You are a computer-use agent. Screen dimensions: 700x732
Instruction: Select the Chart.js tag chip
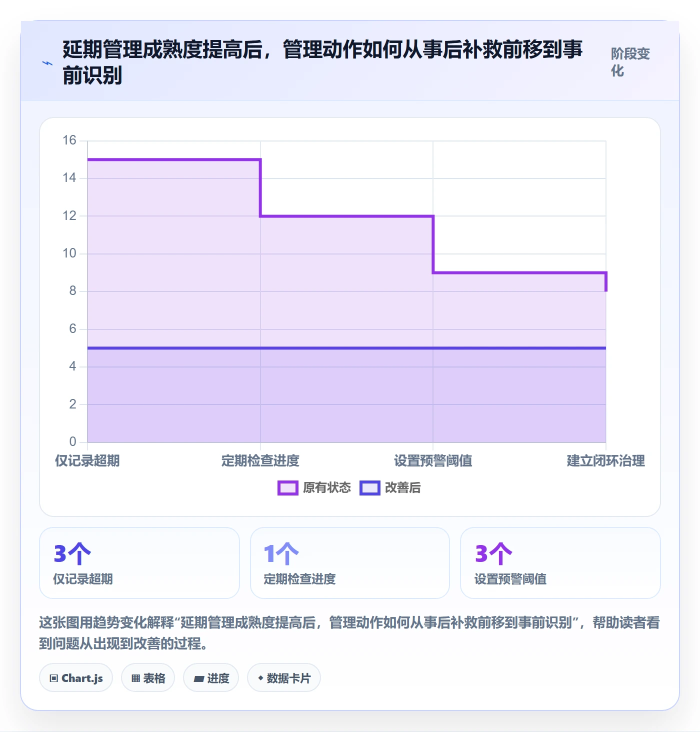(76, 678)
